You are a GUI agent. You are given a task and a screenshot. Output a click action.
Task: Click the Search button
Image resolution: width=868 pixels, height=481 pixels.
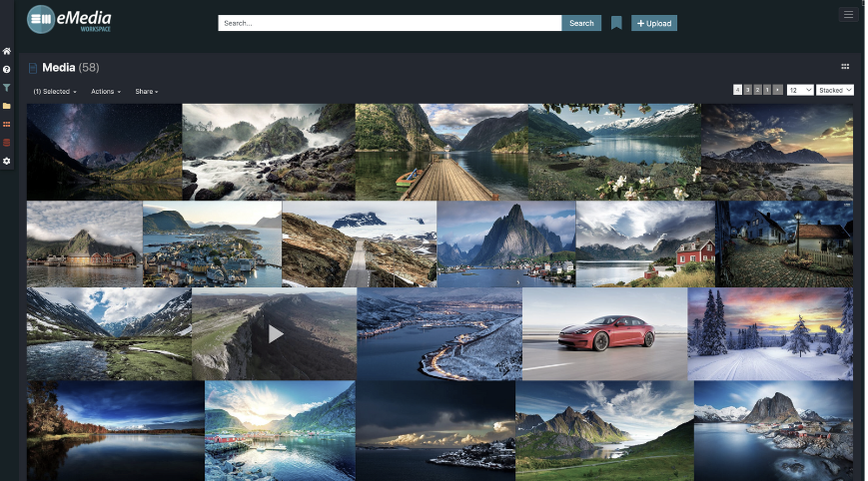point(581,23)
